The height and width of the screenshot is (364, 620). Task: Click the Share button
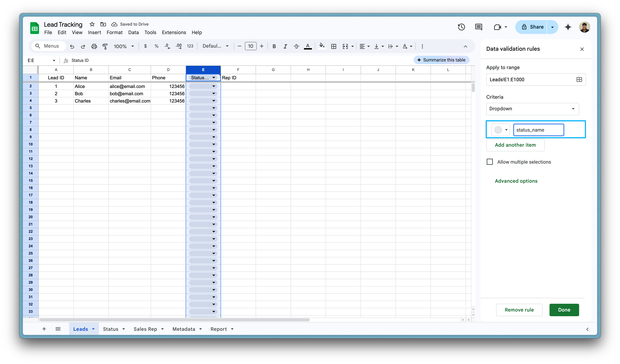[531, 27]
